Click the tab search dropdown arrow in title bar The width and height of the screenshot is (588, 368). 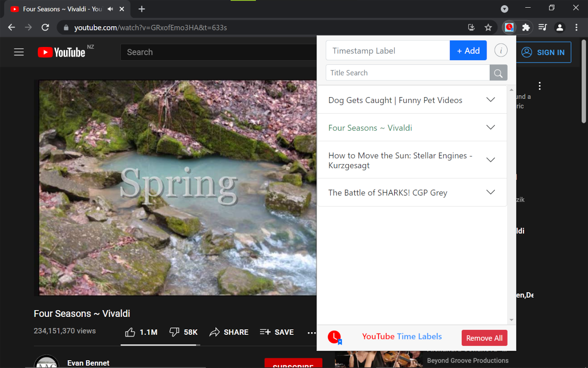(x=504, y=9)
